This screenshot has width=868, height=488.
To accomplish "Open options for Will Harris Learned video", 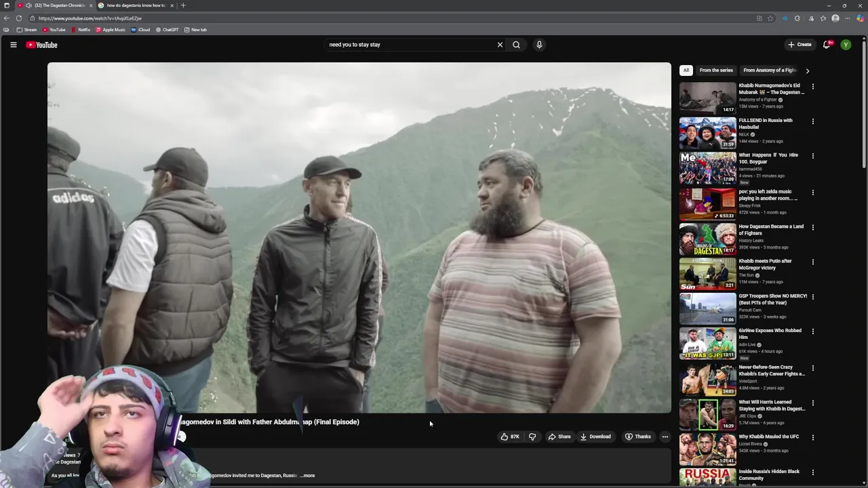I will click(813, 403).
